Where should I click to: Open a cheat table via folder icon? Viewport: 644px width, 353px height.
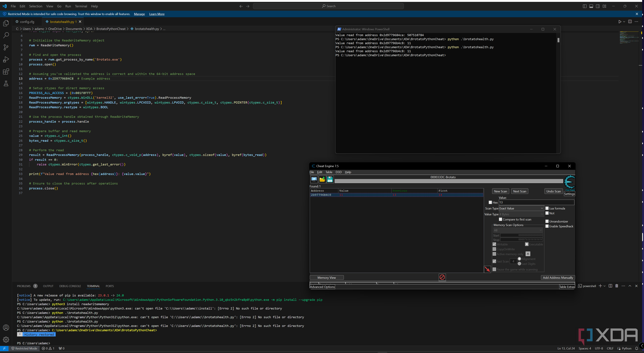pyautogui.click(x=322, y=179)
